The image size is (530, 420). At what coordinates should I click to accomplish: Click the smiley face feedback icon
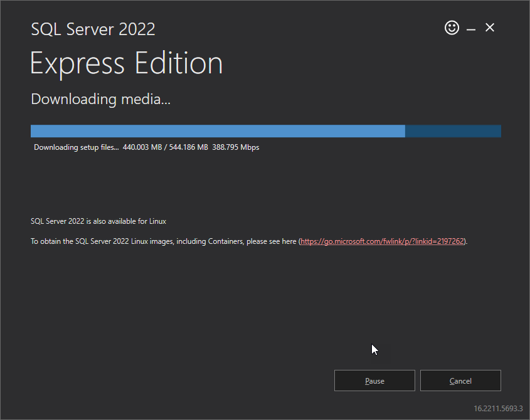(452, 28)
